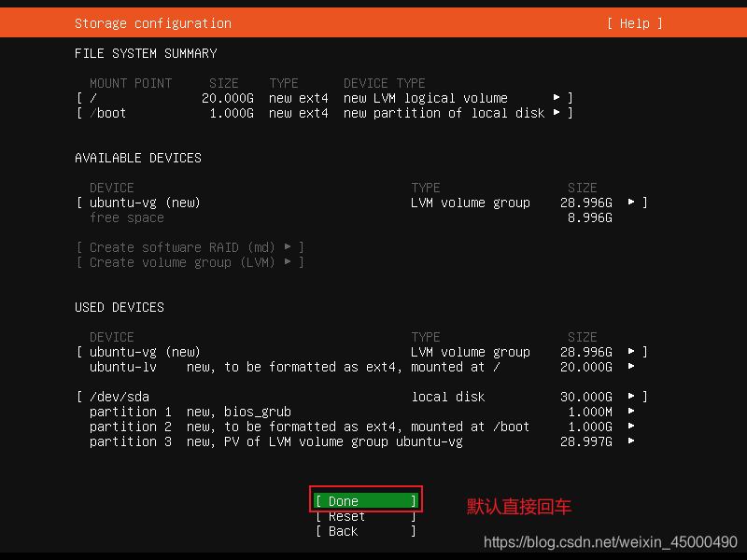
Task: Open Create volume group (LVM) option
Action: [x=190, y=262]
